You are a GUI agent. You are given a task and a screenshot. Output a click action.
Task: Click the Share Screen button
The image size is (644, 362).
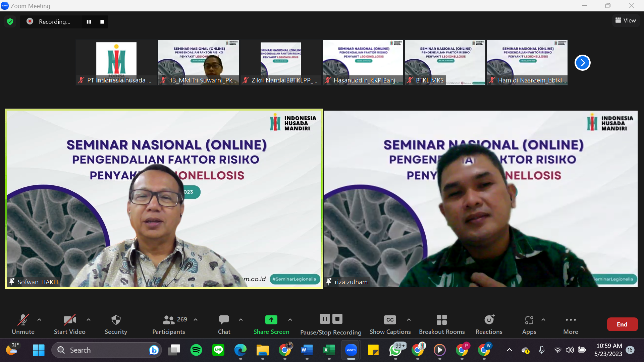click(x=271, y=324)
